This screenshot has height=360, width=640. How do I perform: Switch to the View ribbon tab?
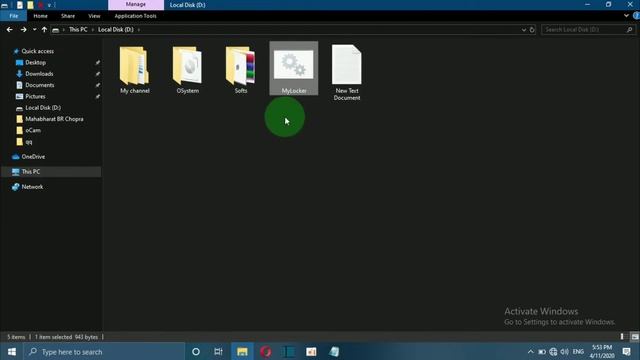pyautogui.click(x=94, y=16)
